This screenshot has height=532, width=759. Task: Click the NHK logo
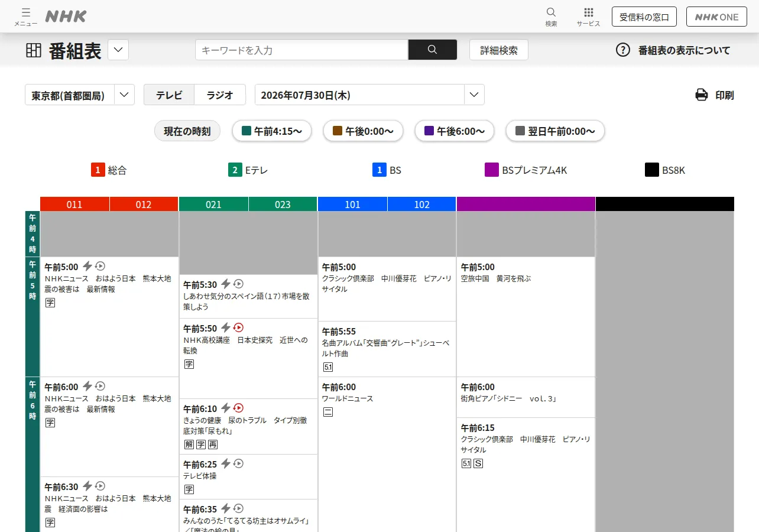[x=66, y=17]
